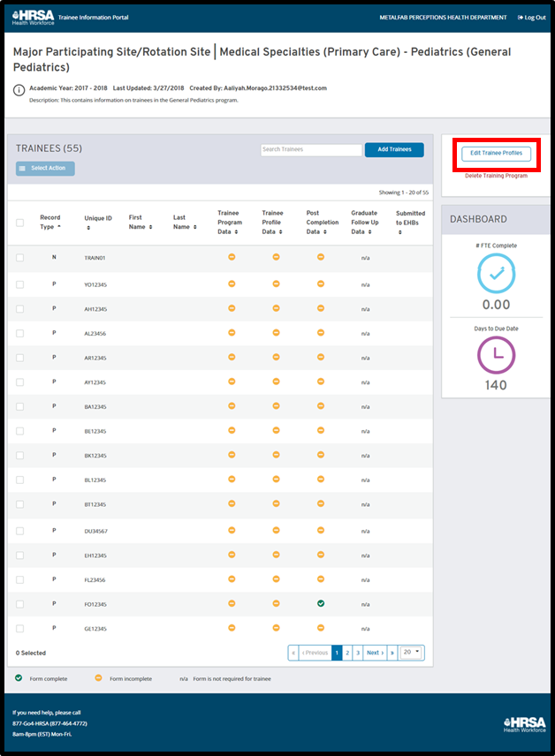Click AL23456 Trainee Program Data status icon
555x756 pixels.
232,333
